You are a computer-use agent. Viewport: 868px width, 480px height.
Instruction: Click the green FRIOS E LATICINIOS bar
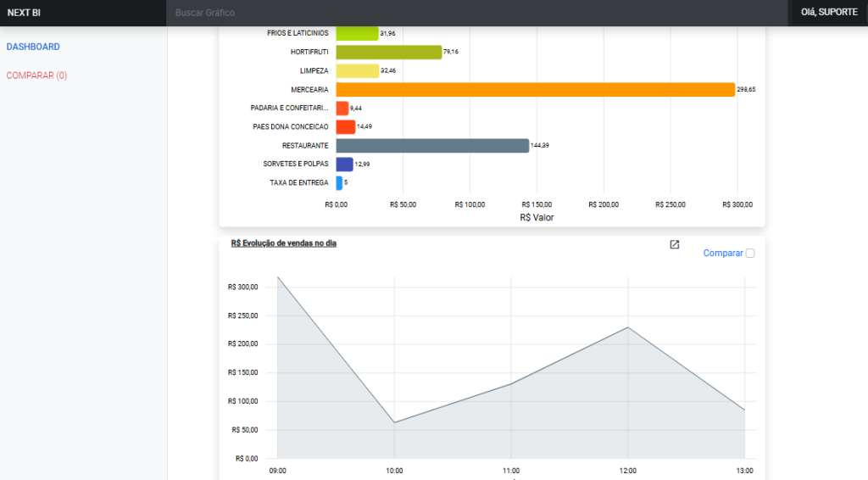tap(357, 33)
